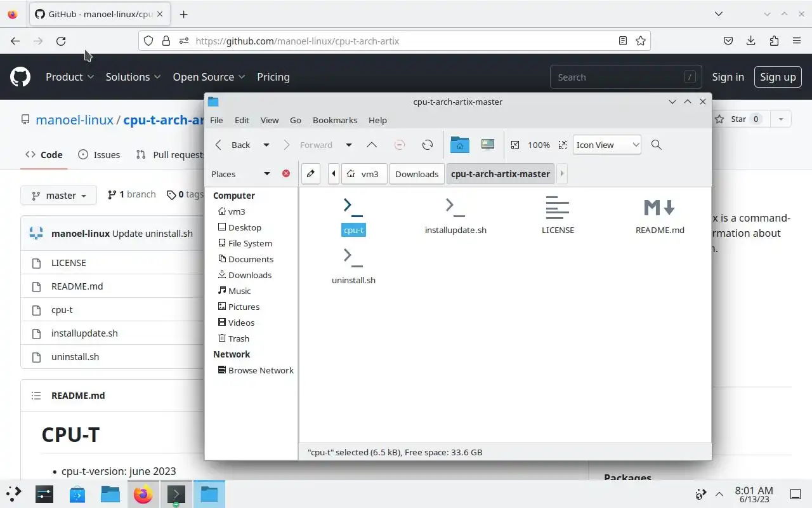The image size is (812, 508).
Task: Click the zoom out icon beside 100%
Action: click(x=515, y=145)
